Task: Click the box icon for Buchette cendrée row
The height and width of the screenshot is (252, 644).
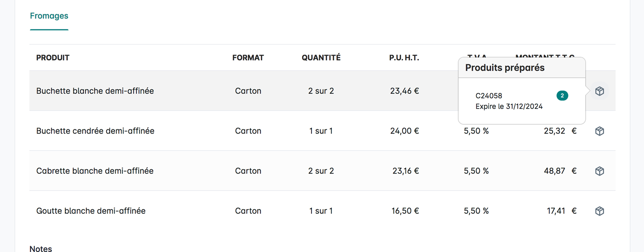Action: click(x=600, y=131)
